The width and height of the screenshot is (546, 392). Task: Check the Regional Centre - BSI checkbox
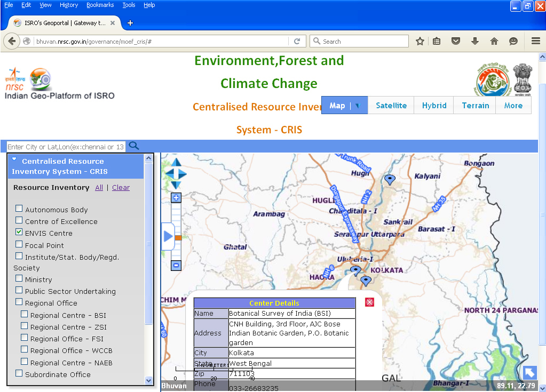(25, 314)
